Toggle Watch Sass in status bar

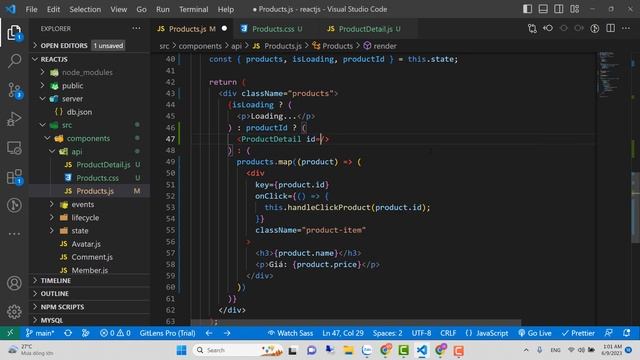coord(290,333)
